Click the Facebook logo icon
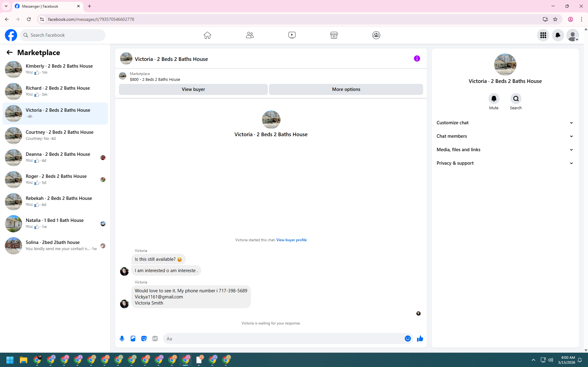Screen dimensions: 588x367 pos(11,35)
